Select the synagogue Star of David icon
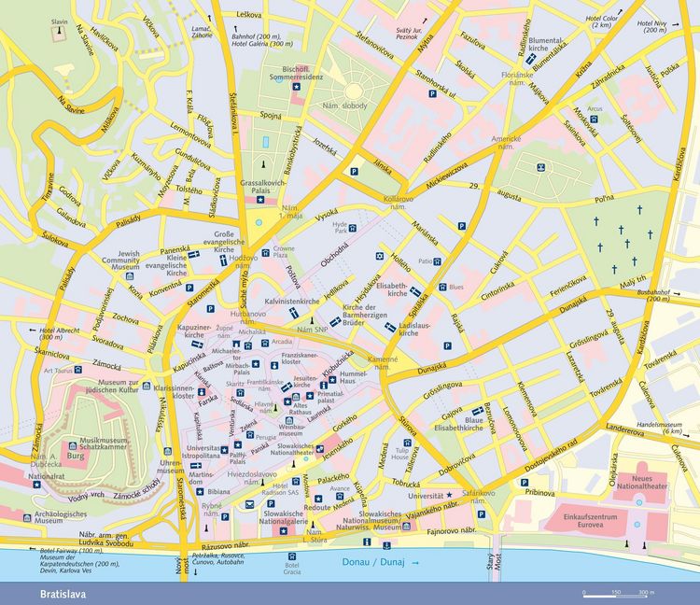The image size is (700, 605). [x=380, y=256]
